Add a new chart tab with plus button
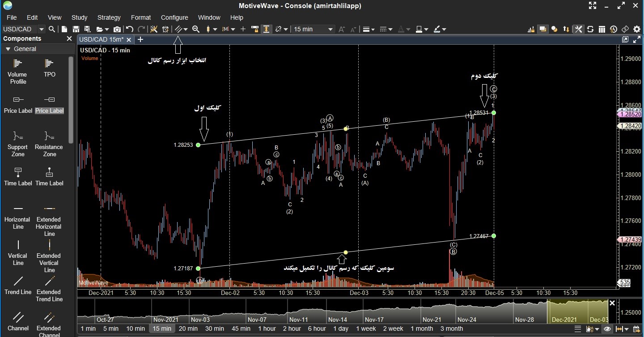This screenshot has width=644, height=337. point(140,39)
